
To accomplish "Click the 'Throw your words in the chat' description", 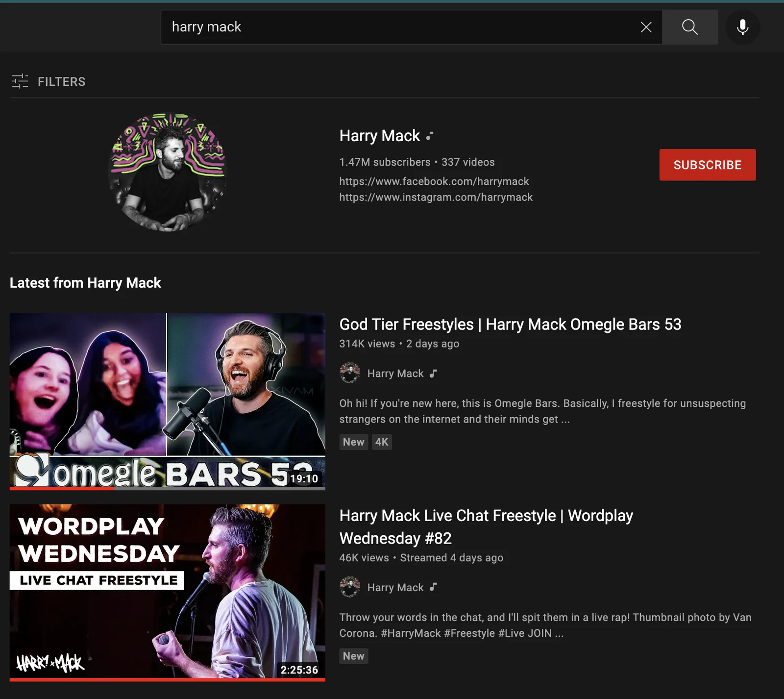I will click(x=545, y=625).
